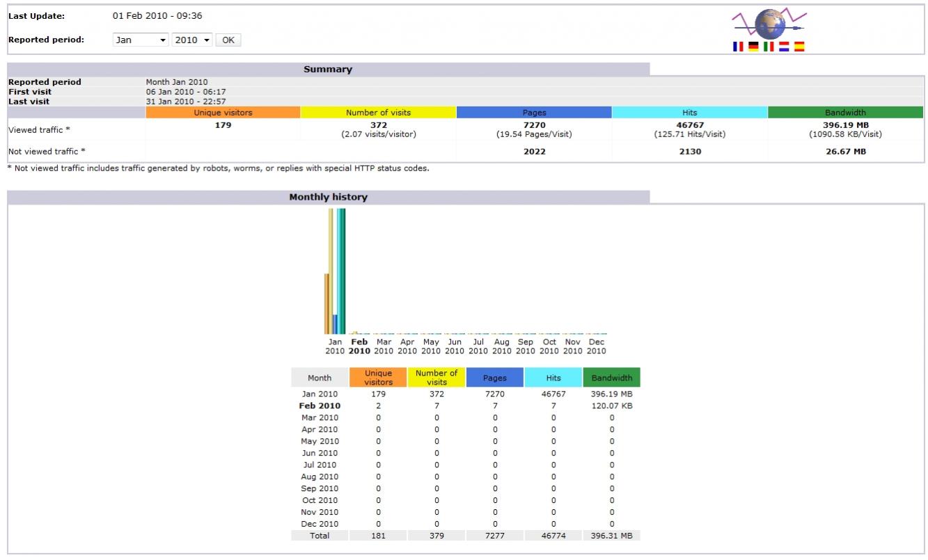Image resolution: width=928 pixels, height=560 pixels.
Task: Select the Italian flag language icon
Action: pos(769,47)
